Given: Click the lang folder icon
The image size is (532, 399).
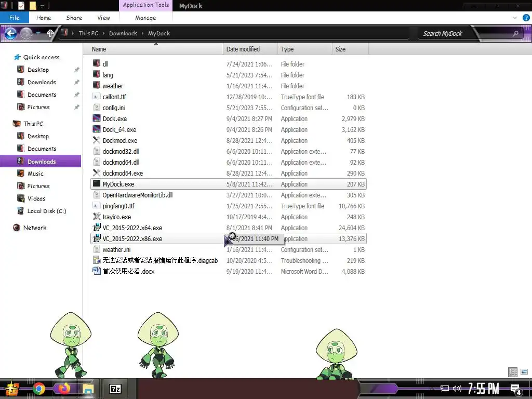Looking at the screenshot, I should click(96, 75).
